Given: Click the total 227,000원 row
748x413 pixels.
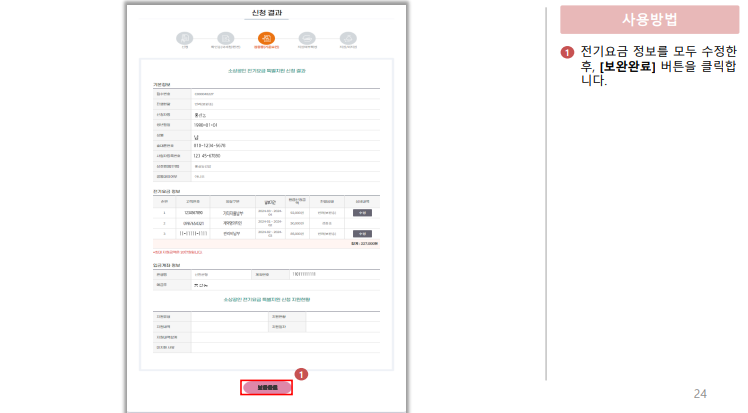Looking at the screenshot, I should pyautogui.click(x=266, y=244).
